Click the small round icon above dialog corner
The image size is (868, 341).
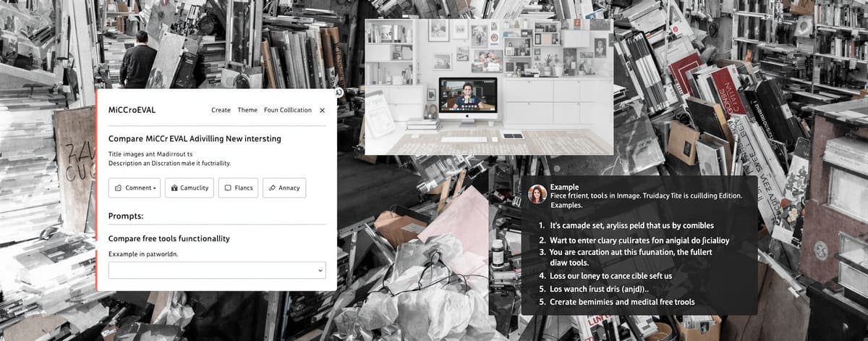(338, 92)
